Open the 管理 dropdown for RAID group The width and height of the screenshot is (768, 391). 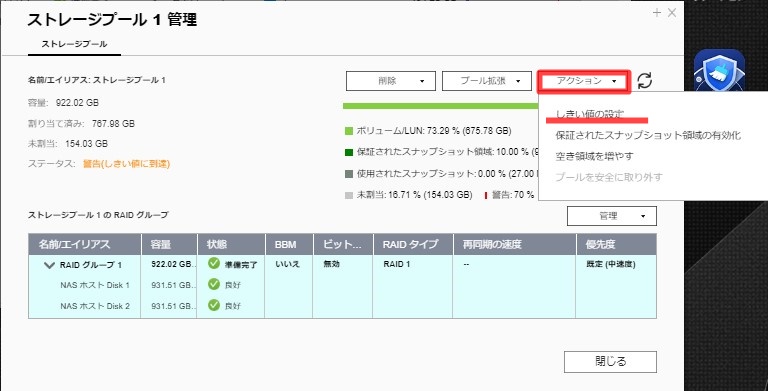[612, 216]
